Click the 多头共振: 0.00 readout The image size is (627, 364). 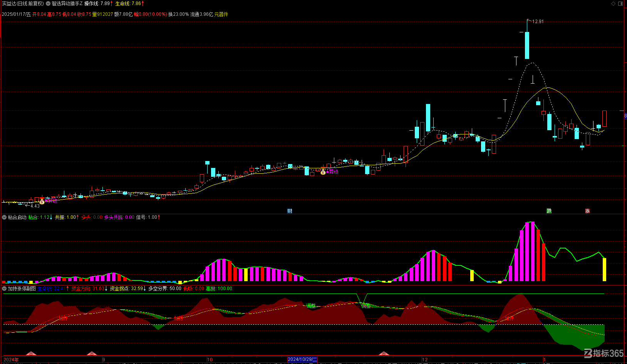(x=119, y=217)
